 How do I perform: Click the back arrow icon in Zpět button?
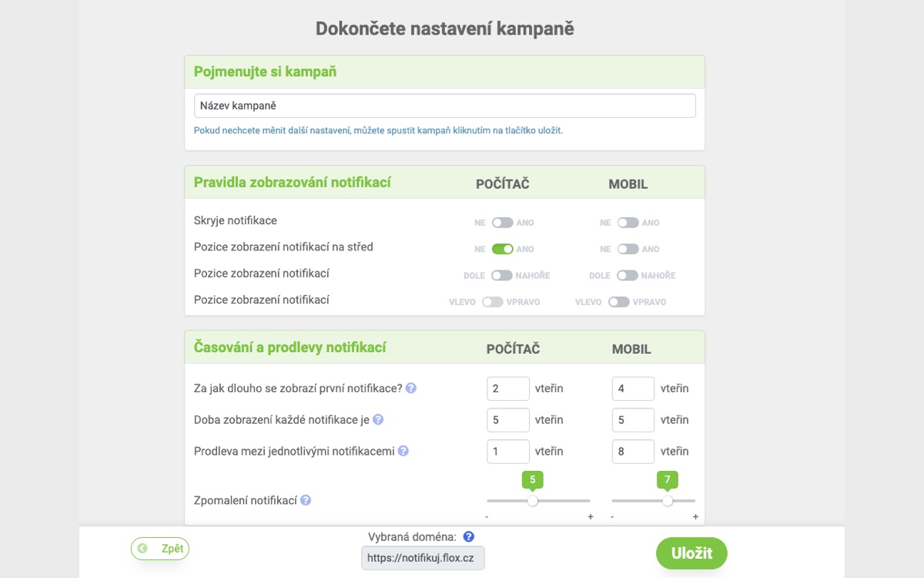[142, 549]
